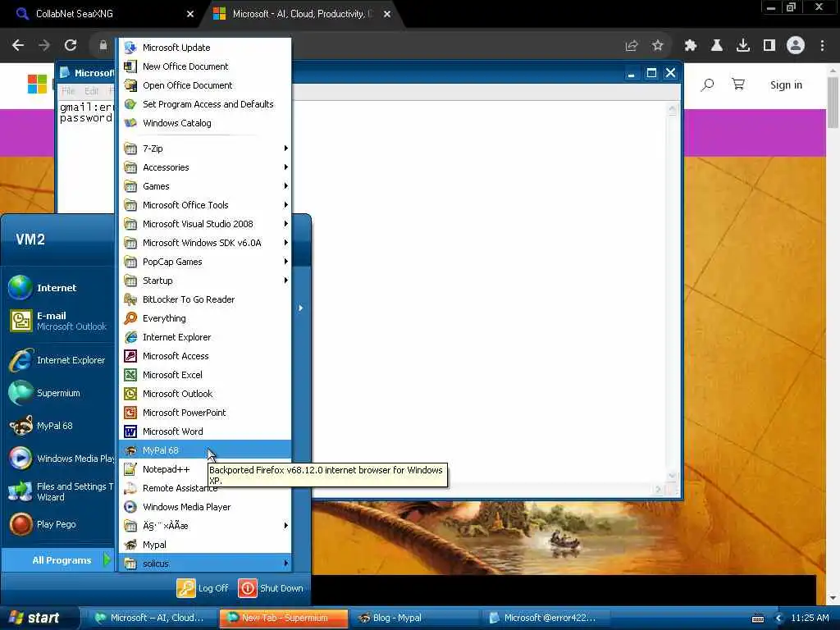Expand the 7-Zip submenu
The image size is (840, 630).
coord(204,148)
